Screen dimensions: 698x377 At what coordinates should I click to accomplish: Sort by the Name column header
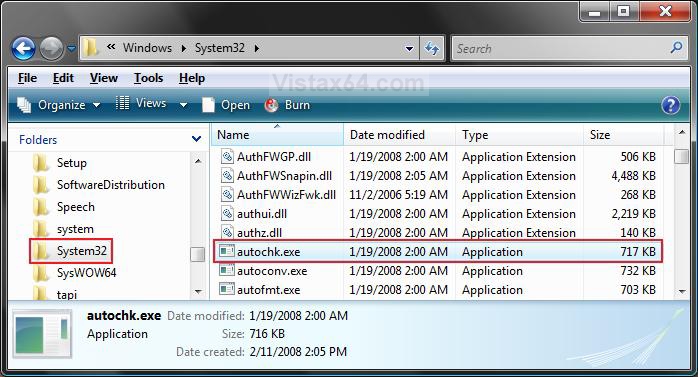[277, 134]
